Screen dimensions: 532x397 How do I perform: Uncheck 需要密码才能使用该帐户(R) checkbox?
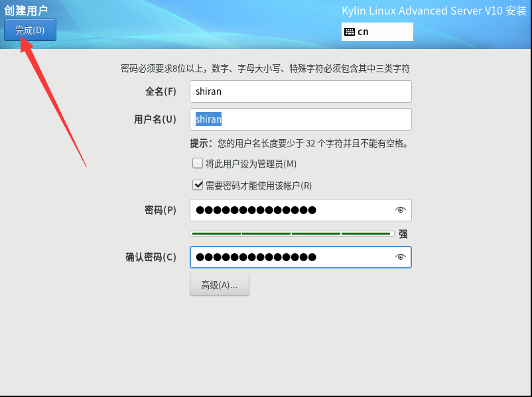(x=198, y=185)
